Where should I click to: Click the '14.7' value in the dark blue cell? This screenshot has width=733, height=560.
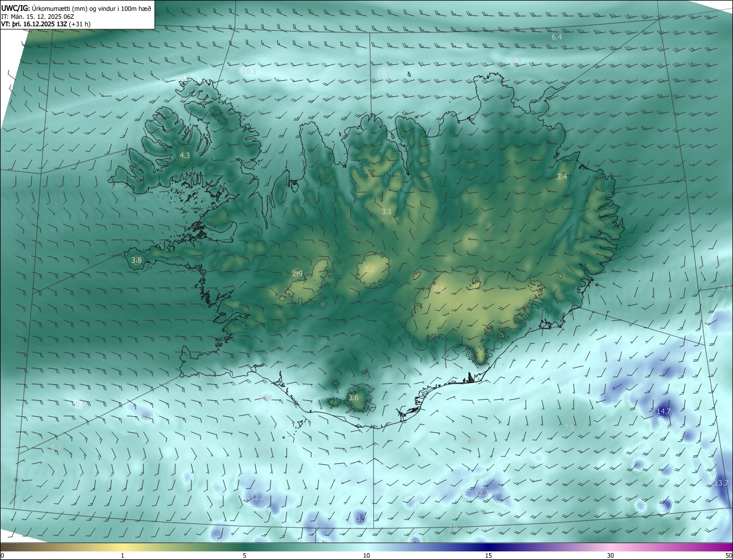tap(664, 411)
